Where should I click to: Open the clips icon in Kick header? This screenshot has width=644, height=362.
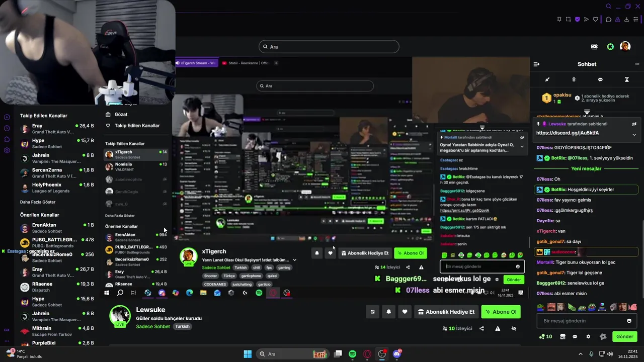pyautogui.click(x=595, y=46)
